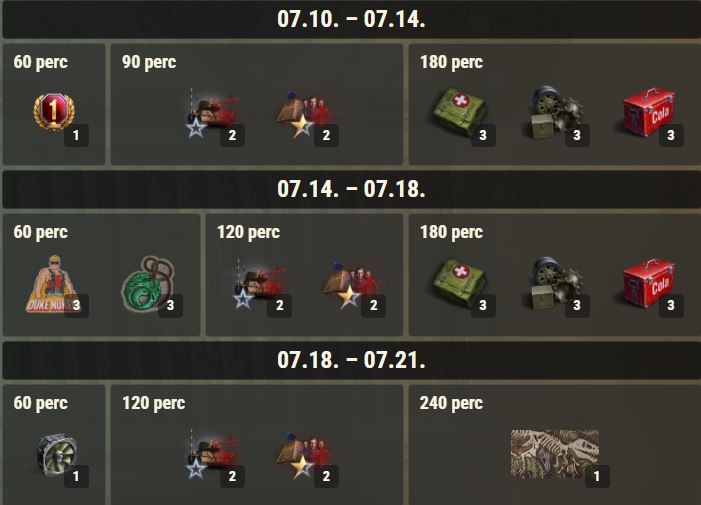Select tank XP booster under 90 perc
This screenshot has height=505, width=701.
[x=211, y=113]
